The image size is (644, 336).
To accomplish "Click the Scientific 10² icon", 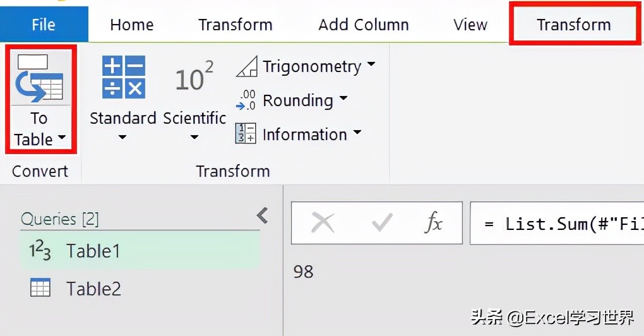I will coord(194,79).
